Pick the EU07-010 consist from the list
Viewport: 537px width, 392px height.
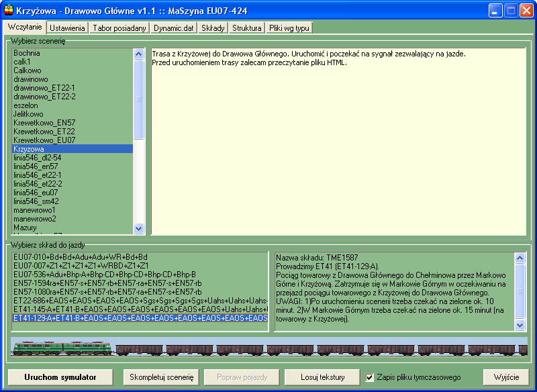point(81,257)
